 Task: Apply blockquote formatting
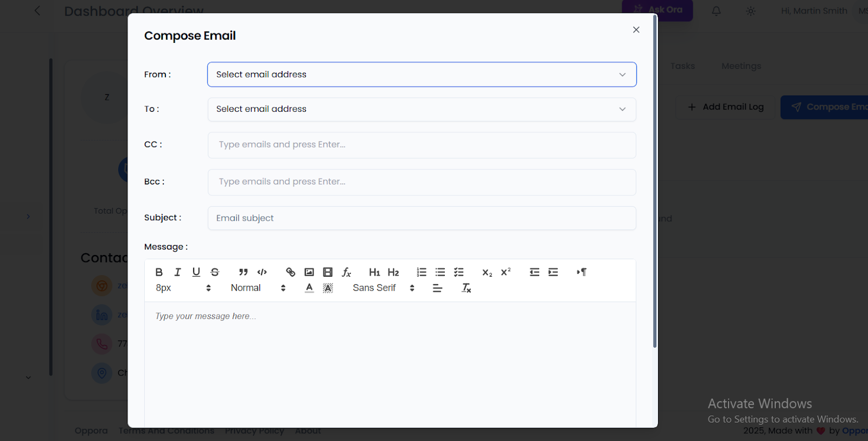tap(244, 272)
